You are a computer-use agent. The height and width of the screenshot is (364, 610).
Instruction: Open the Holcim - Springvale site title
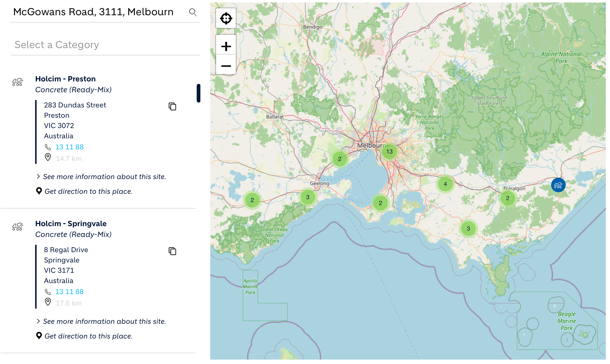coord(71,224)
